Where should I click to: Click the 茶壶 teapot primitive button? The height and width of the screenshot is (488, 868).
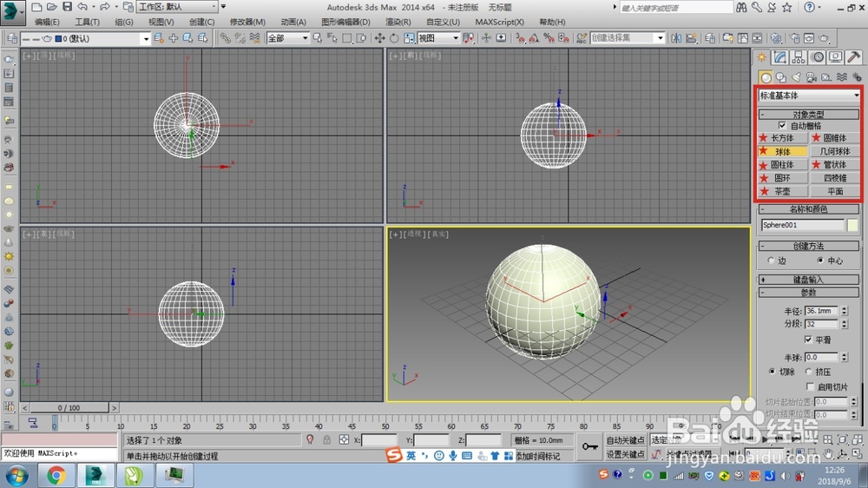(x=782, y=191)
